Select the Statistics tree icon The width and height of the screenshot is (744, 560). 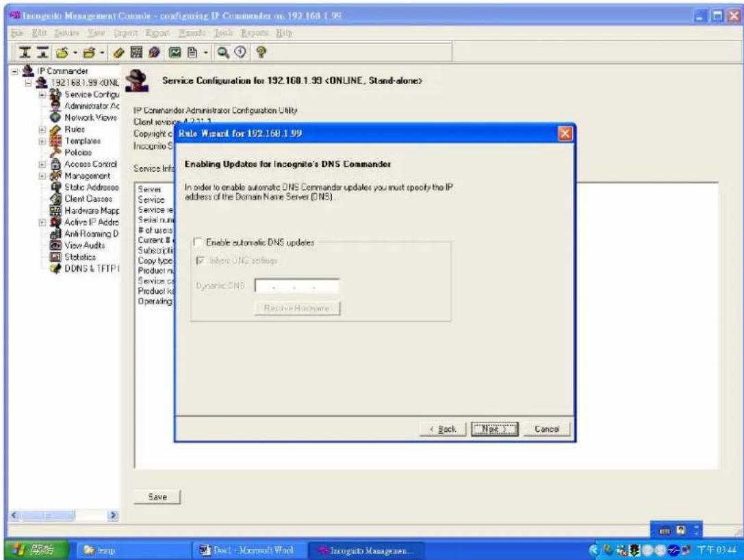point(55,257)
